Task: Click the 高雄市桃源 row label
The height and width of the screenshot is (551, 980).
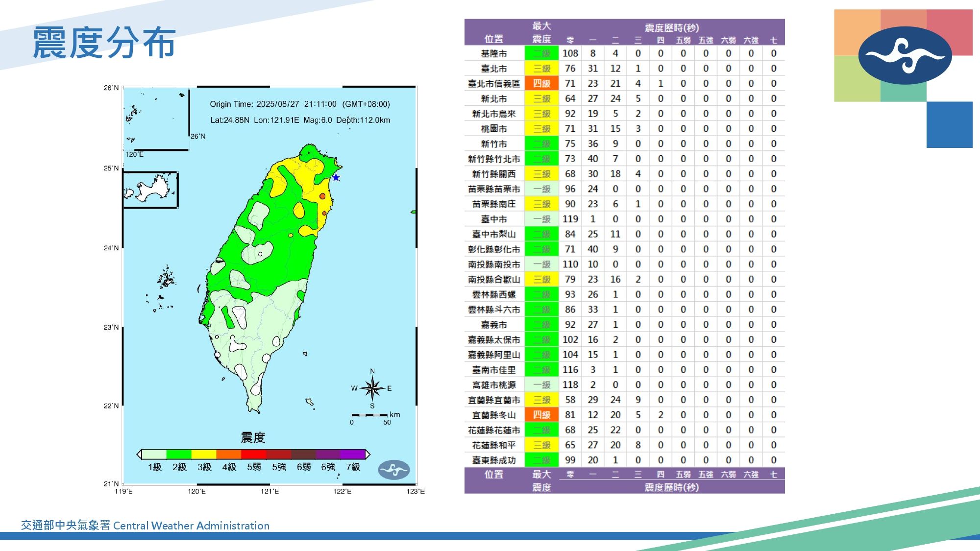Action: click(x=494, y=385)
